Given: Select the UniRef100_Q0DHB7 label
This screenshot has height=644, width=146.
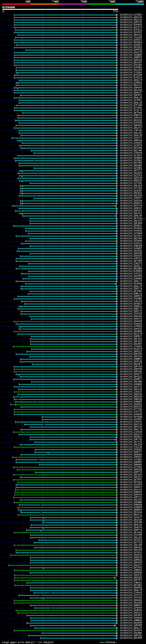Looking at the screenshot, I should click(x=131, y=248).
